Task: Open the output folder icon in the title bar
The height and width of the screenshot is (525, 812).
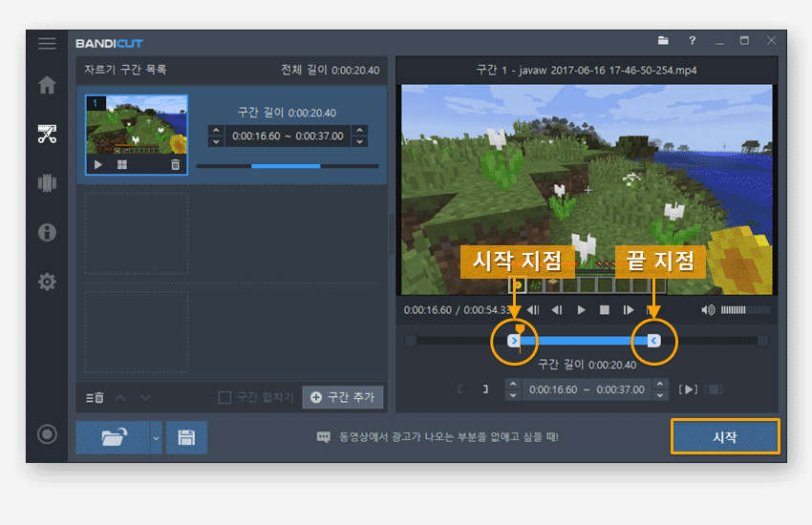Action: point(663,40)
